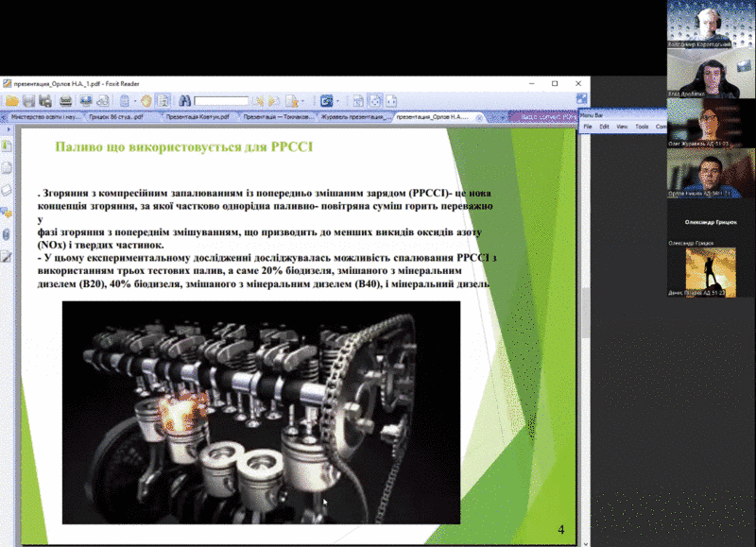This screenshot has height=547, width=756.
Task: Click the search text field in the toolbar
Action: click(221, 101)
